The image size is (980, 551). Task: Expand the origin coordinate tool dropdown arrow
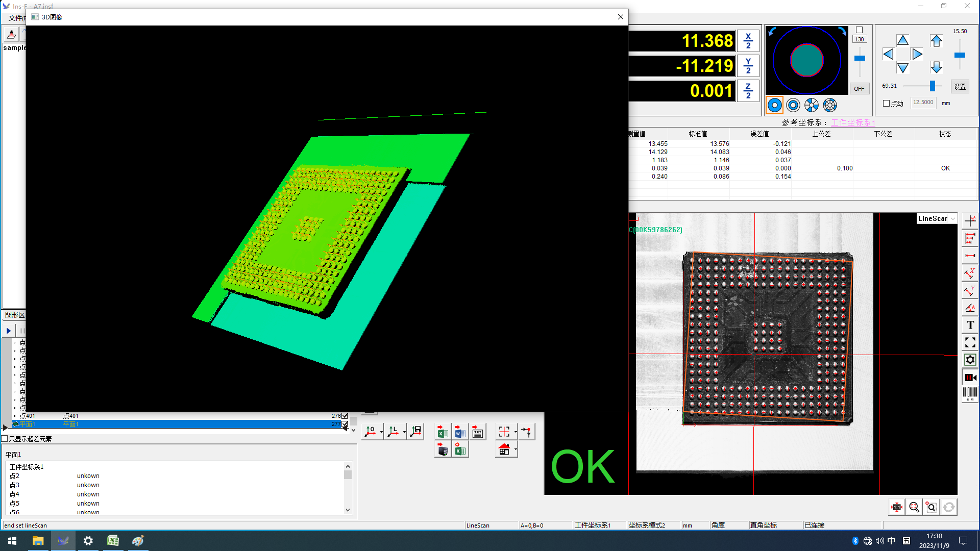pyautogui.click(x=381, y=432)
